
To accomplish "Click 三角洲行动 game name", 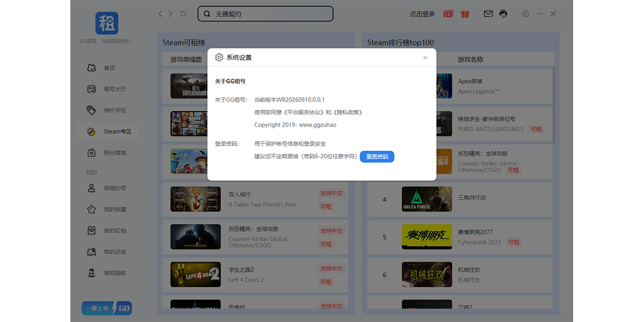I will 472,197.
